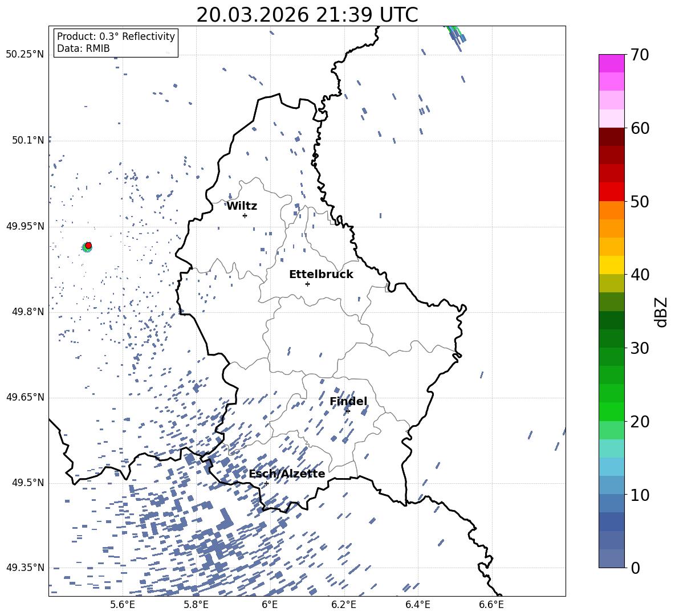The image size is (675, 616).
Task: Click the 50 colorbar tick value
Action: pyautogui.click(x=639, y=202)
